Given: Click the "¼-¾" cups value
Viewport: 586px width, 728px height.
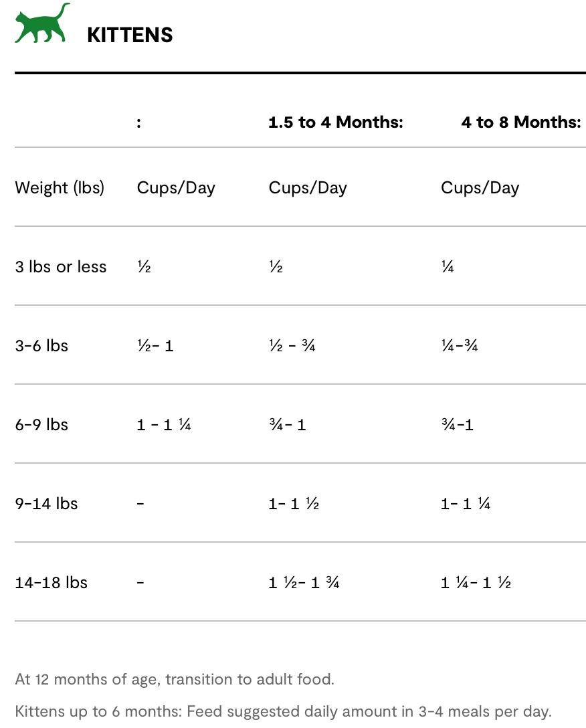Looking at the screenshot, I should [x=459, y=346].
